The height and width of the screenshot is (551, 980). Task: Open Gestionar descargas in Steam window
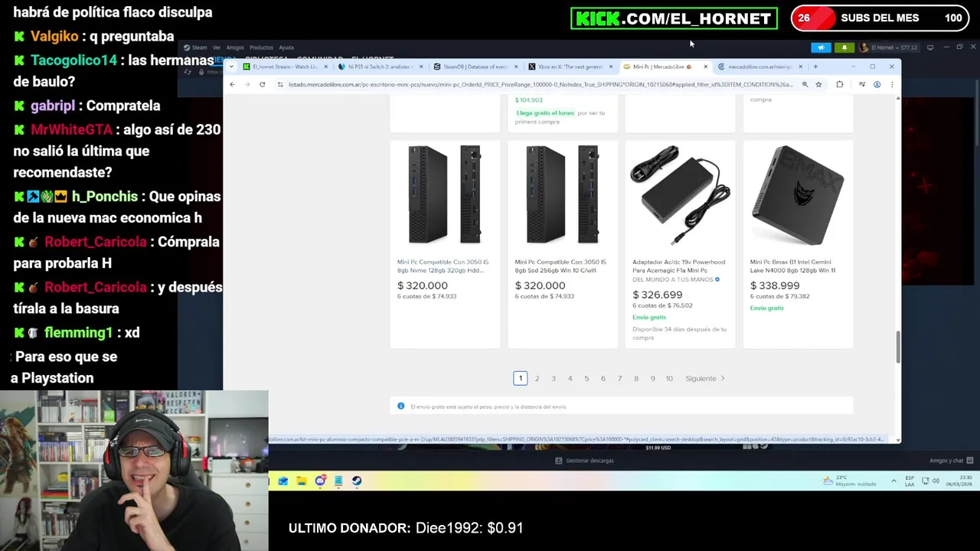point(584,461)
